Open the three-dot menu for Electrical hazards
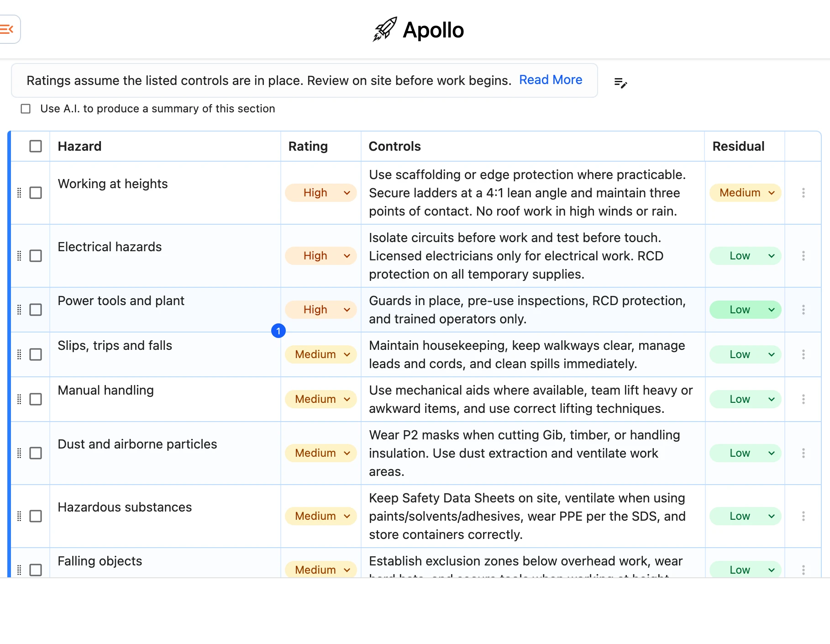 point(803,256)
